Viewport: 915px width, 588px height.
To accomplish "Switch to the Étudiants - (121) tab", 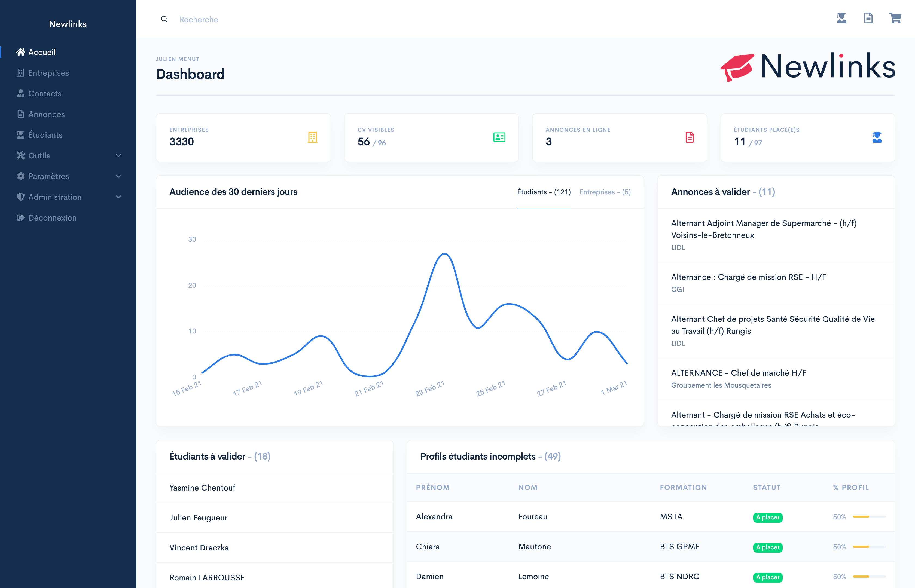I will [544, 192].
